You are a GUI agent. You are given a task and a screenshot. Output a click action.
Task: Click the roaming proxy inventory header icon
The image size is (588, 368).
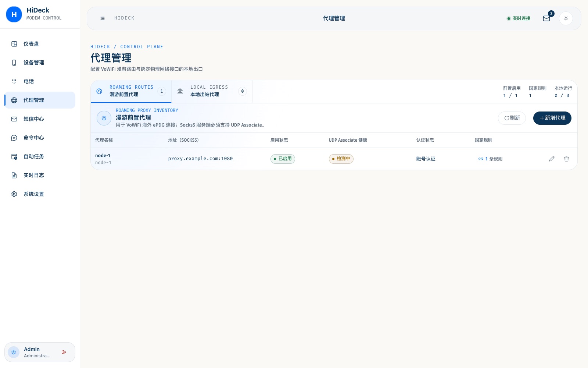pyautogui.click(x=104, y=118)
